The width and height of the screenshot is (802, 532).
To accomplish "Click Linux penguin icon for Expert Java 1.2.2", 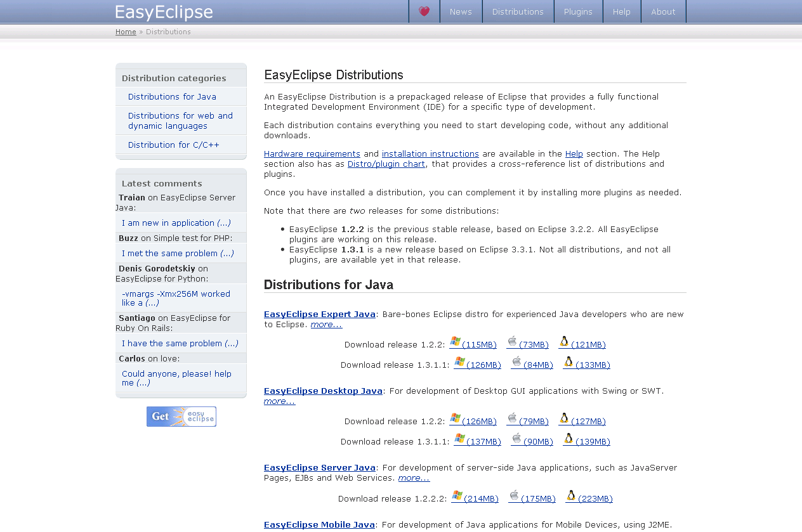I will 564,342.
